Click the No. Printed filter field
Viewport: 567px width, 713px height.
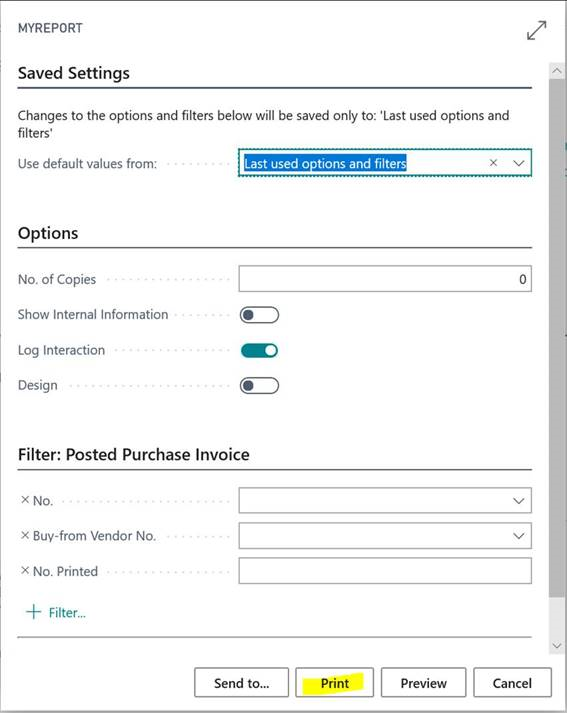point(385,571)
